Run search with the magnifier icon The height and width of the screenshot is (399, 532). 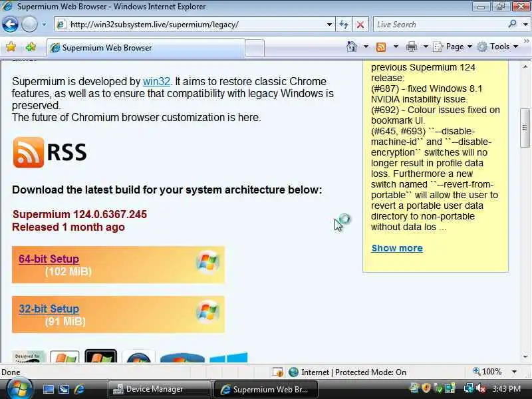pyautogui.click(x=512, y=24)
